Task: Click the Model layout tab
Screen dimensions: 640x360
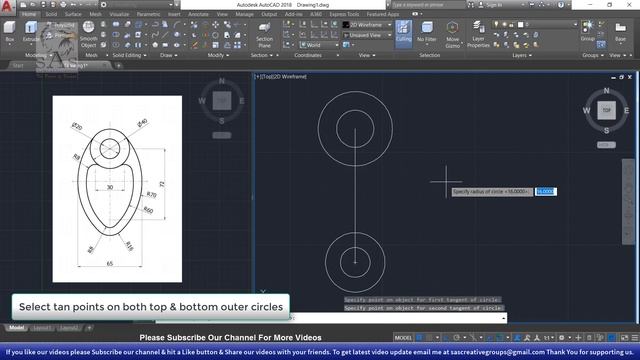Action: 16,328
